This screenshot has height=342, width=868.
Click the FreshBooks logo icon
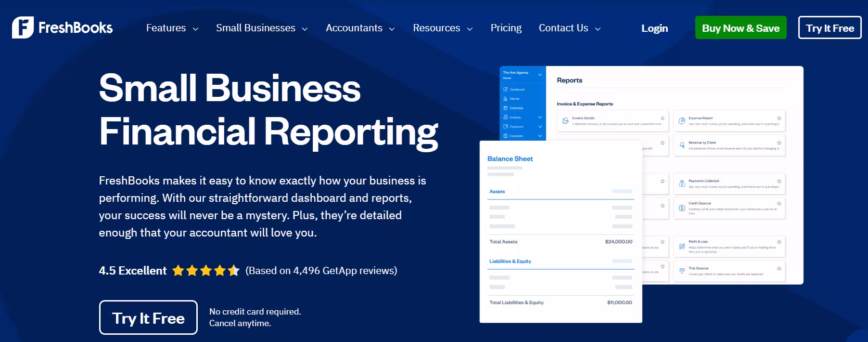click(23, 27)
